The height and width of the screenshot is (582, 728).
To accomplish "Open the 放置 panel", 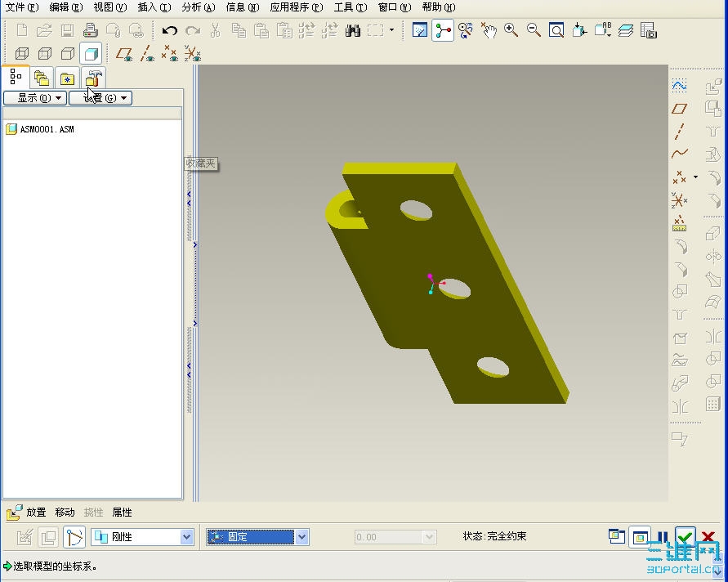I will pyautogui.click(x=36, y=513).
